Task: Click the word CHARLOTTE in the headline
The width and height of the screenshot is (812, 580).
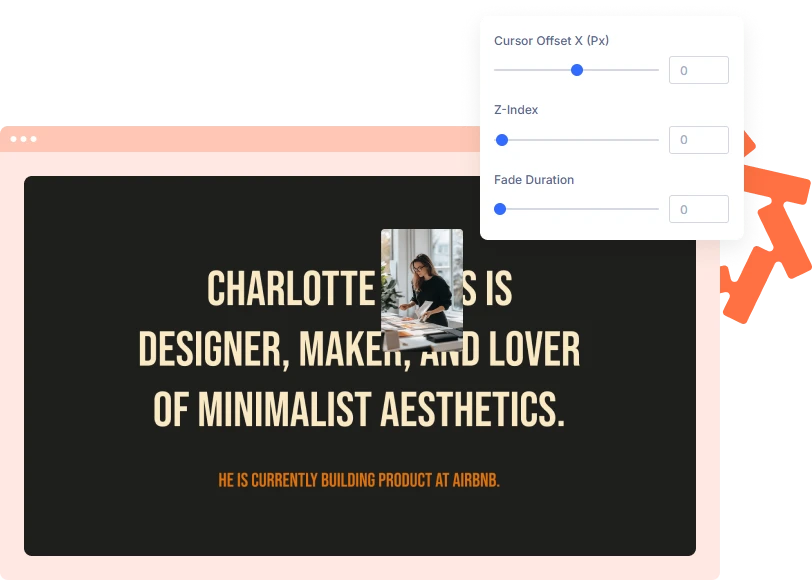Action: click(291, 288)
